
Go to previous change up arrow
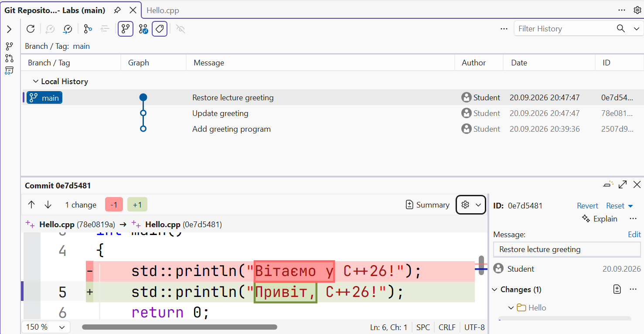[x=31, y=204]
